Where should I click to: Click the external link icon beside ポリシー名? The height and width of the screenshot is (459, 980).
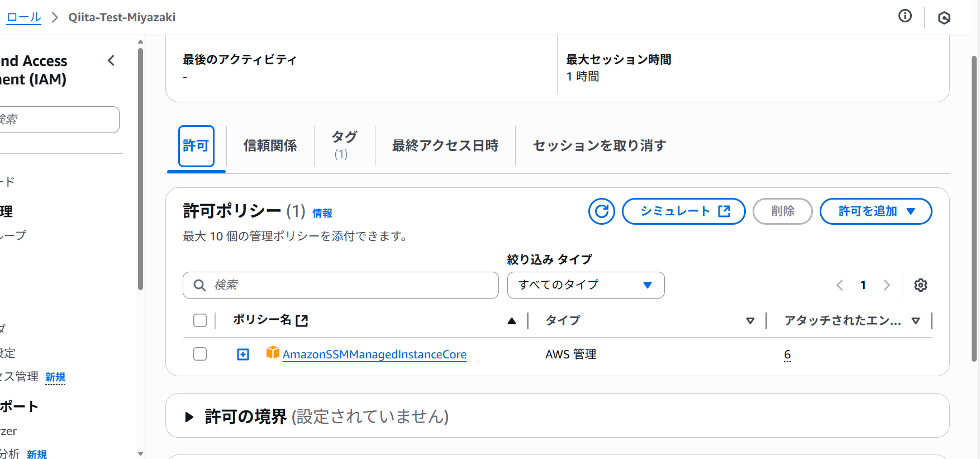[x=302, y=320]
